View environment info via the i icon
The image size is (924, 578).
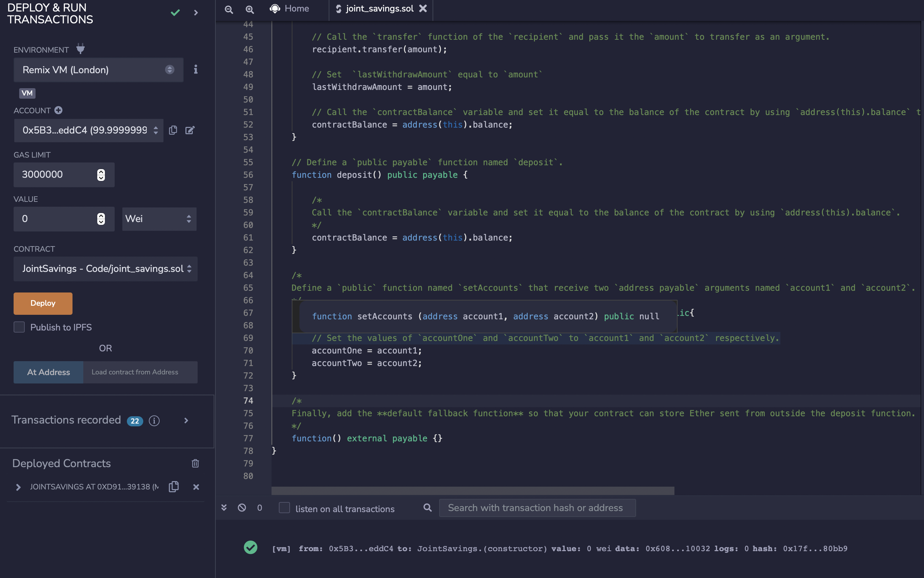coord(196,70)
